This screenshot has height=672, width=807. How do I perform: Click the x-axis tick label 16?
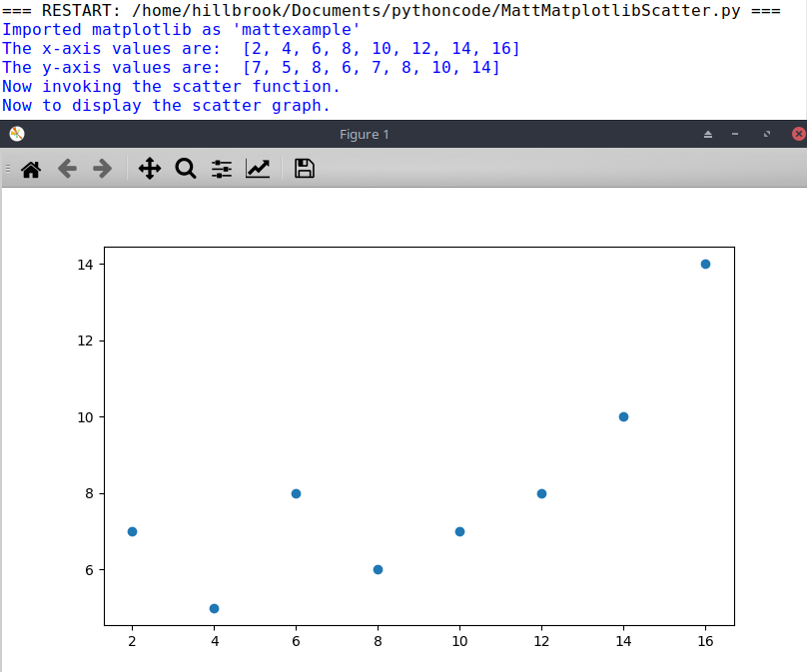coord(705,641)
